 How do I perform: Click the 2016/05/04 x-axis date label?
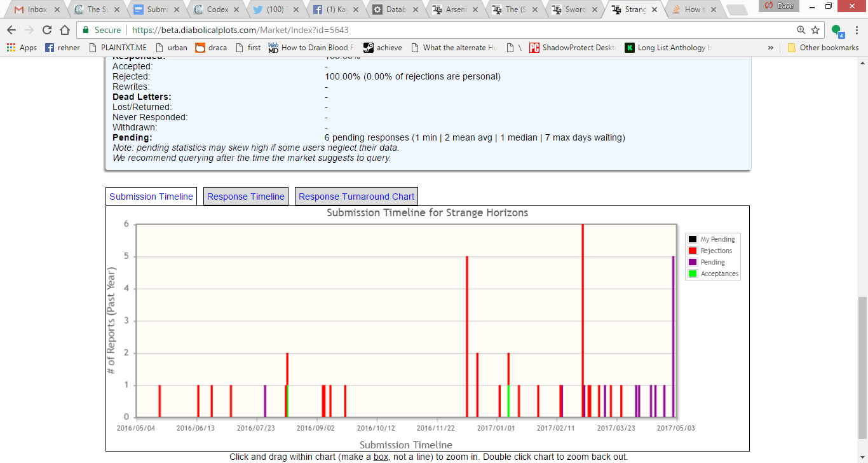pos(136,428)
